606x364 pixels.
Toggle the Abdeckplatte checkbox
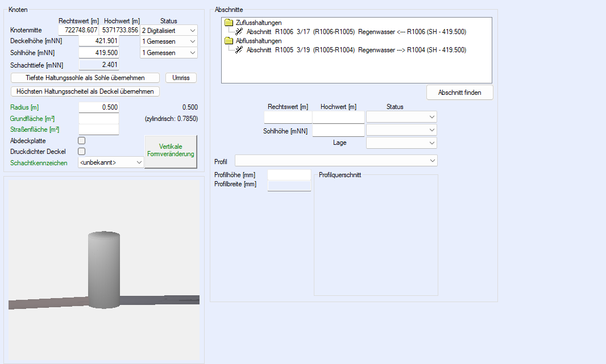82,141
